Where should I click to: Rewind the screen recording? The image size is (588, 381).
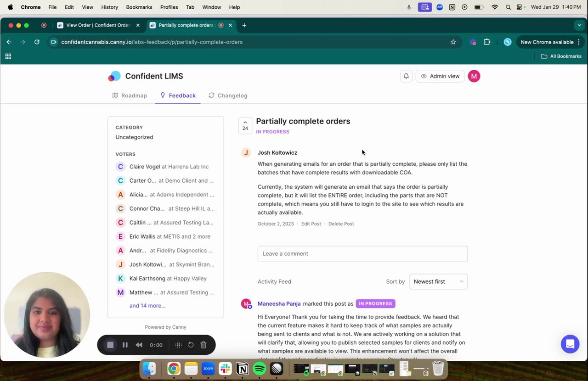139,345
